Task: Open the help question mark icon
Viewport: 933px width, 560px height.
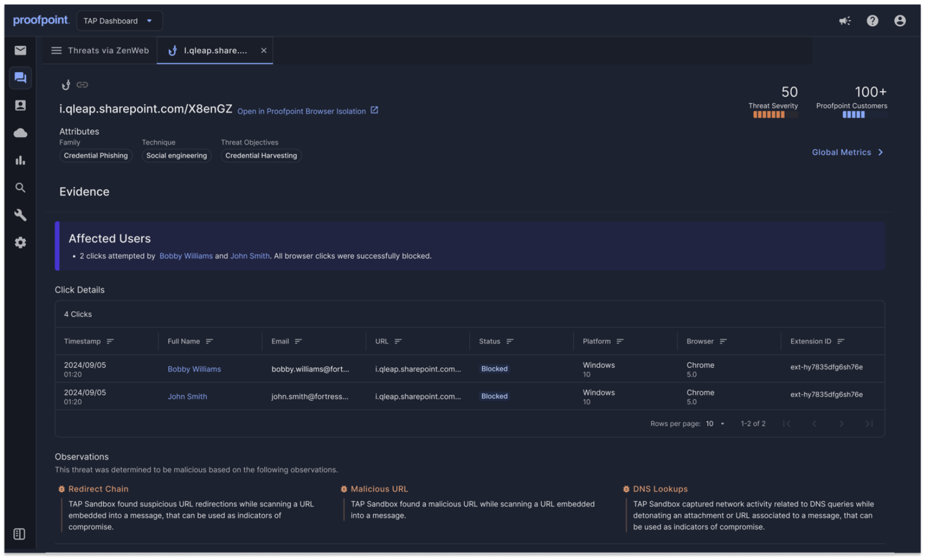Action: coord(873,21)
